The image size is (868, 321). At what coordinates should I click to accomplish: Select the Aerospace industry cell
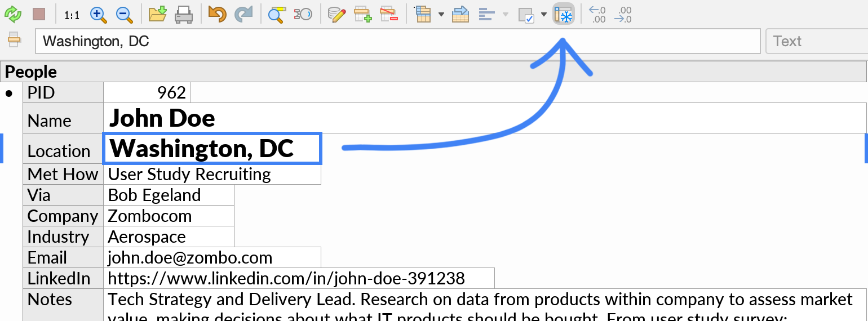(169, 237)
